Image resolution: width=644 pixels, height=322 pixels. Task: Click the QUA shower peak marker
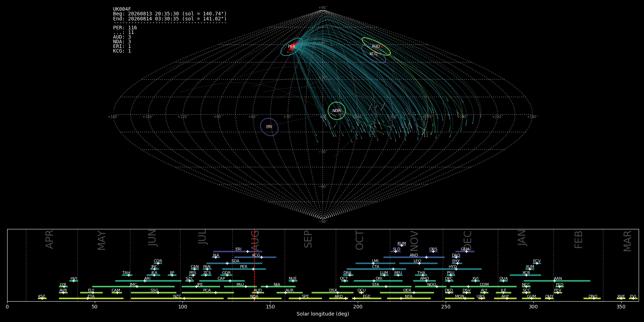pyautogui.click(x=503, y=281)
